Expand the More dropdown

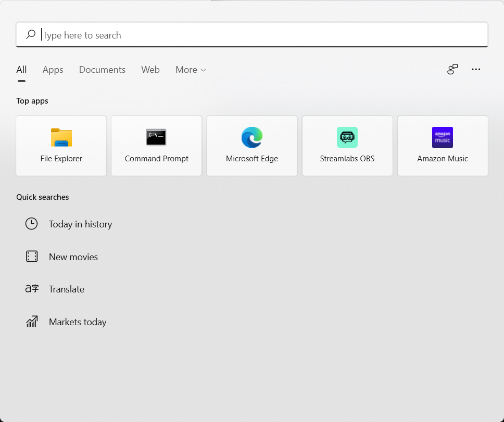pos(191,70)
